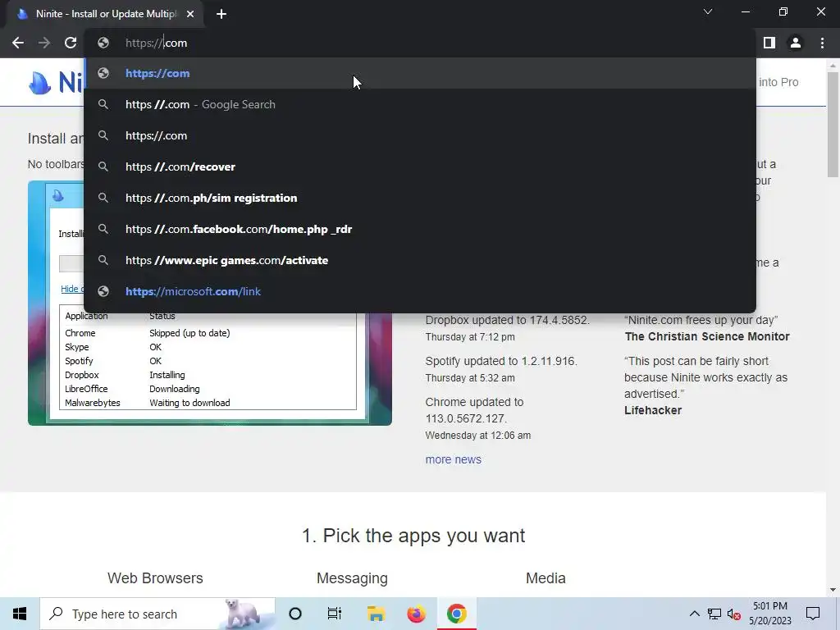Screen dimensions: 840x630
Task: Click 'The Christian Science Monitor' text
Action: [x=706, y=336]
